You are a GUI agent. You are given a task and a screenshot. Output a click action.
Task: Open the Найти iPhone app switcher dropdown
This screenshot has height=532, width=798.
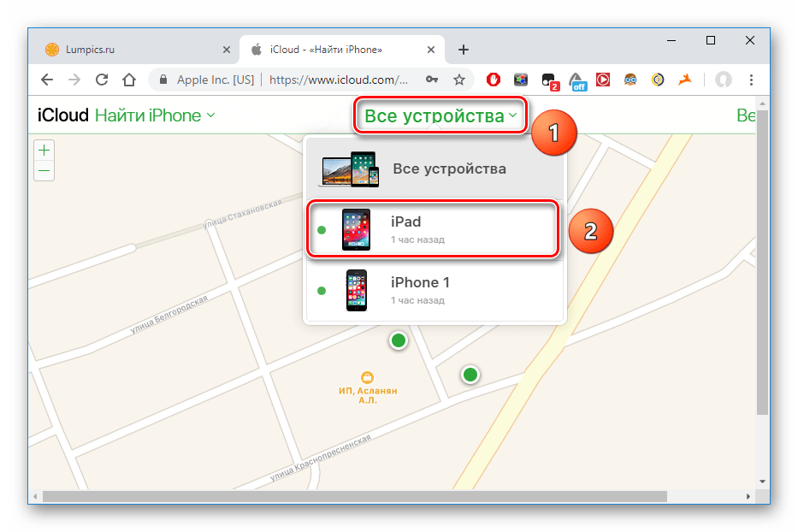(x=155, y=115)
